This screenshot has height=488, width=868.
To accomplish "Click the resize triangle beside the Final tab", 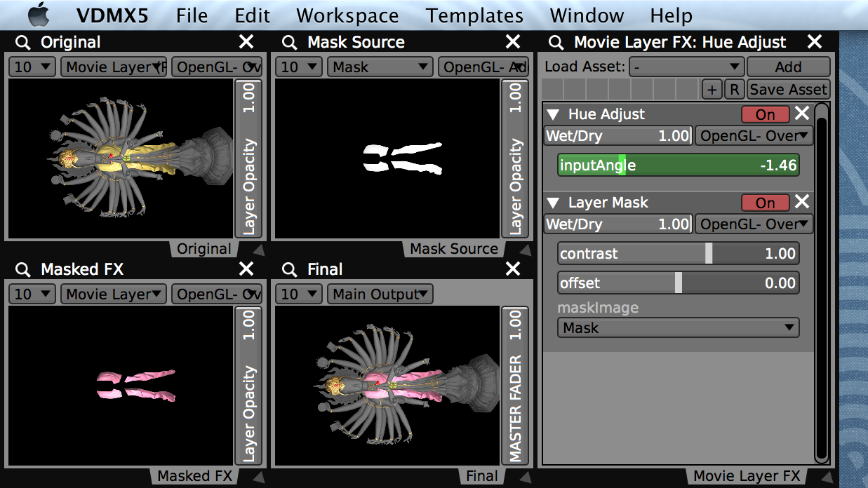I will point(524,477).
